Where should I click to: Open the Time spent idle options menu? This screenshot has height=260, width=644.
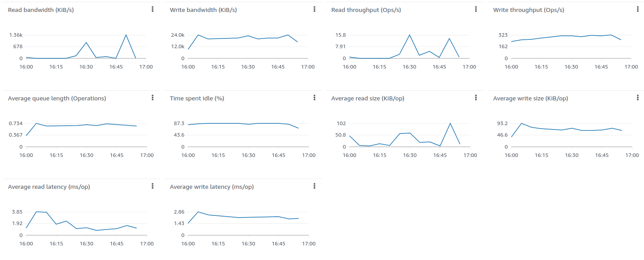click(314, 98)
